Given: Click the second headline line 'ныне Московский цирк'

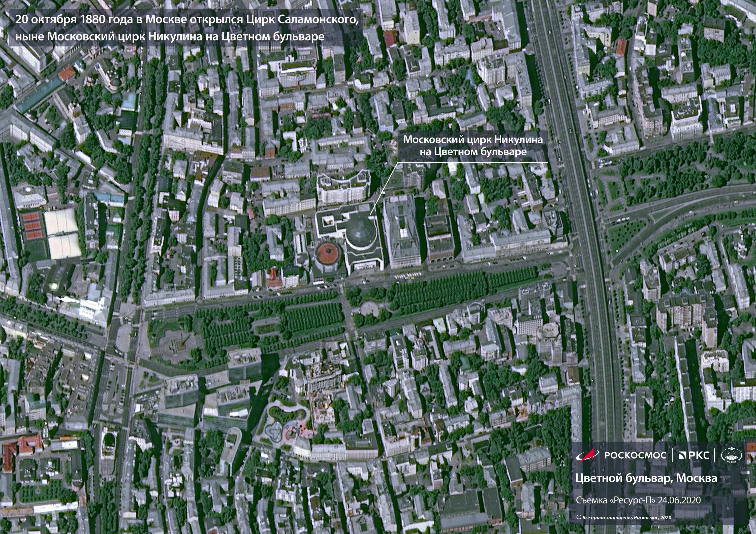Looking at the screenshot, I should click(170, 36).
